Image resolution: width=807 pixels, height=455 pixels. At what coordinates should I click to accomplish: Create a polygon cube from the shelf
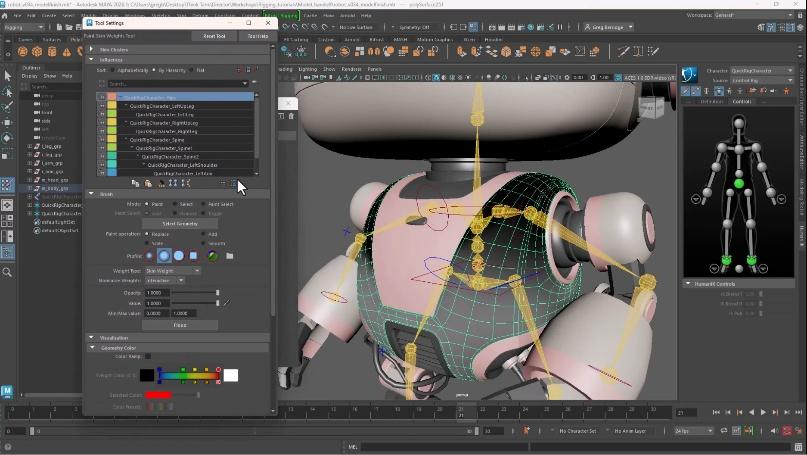37,51
